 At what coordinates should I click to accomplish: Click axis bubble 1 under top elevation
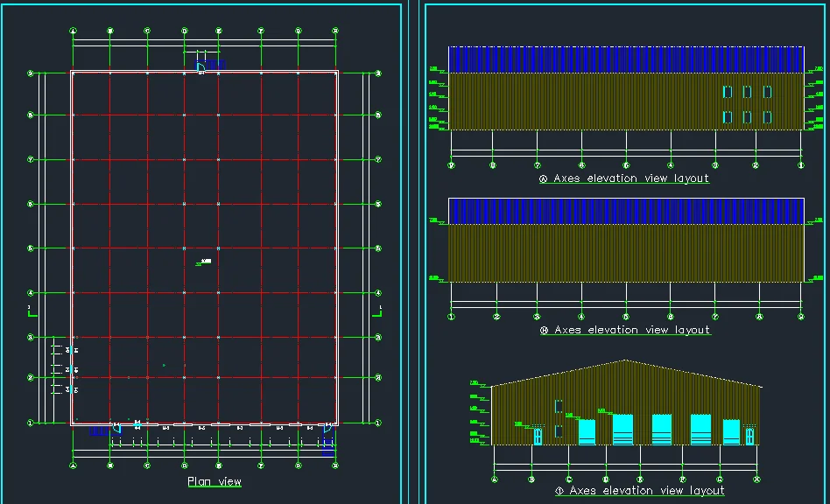(800, 164)
